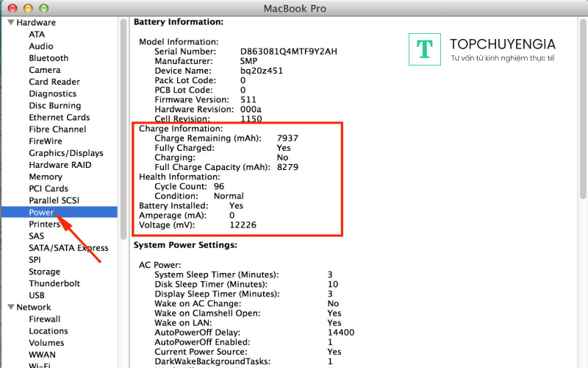The height and width of the screenshot is (368, 588).
Task: Open Locations under Network
Action: (48, 331)
